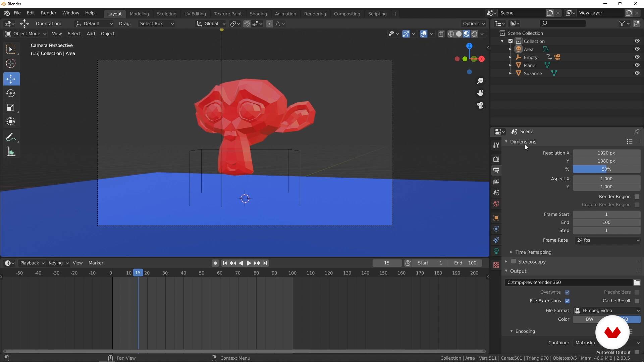
Task: Enable the Render Region checkbox
Action: (x=637, y=197)
